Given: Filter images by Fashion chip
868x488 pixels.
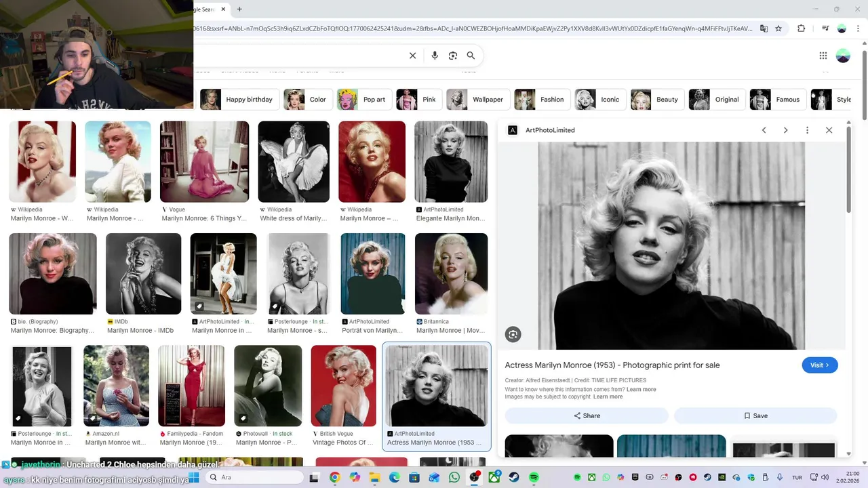Looking at the screenshot, I should coord(542,100).
